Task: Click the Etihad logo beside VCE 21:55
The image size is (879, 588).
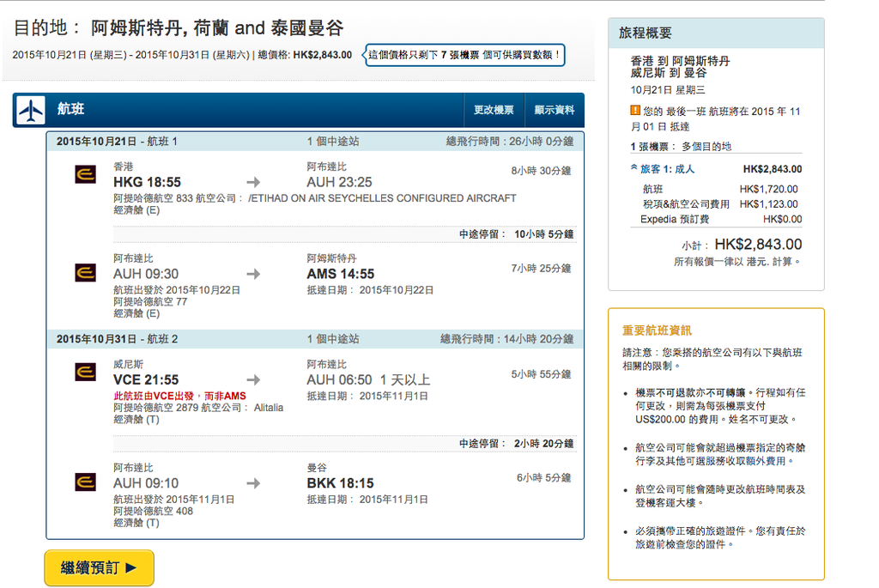Action: coord(85,372)
